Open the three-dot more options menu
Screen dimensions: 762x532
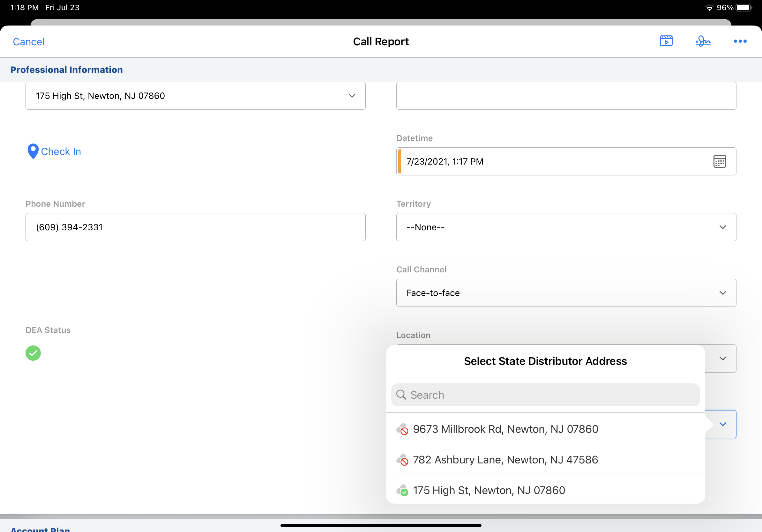tap(740, 41)
